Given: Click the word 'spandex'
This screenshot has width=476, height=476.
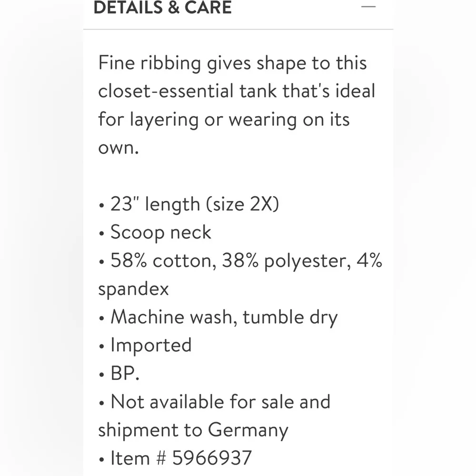Looking at the screenshot, I should [x=133, y=289].
